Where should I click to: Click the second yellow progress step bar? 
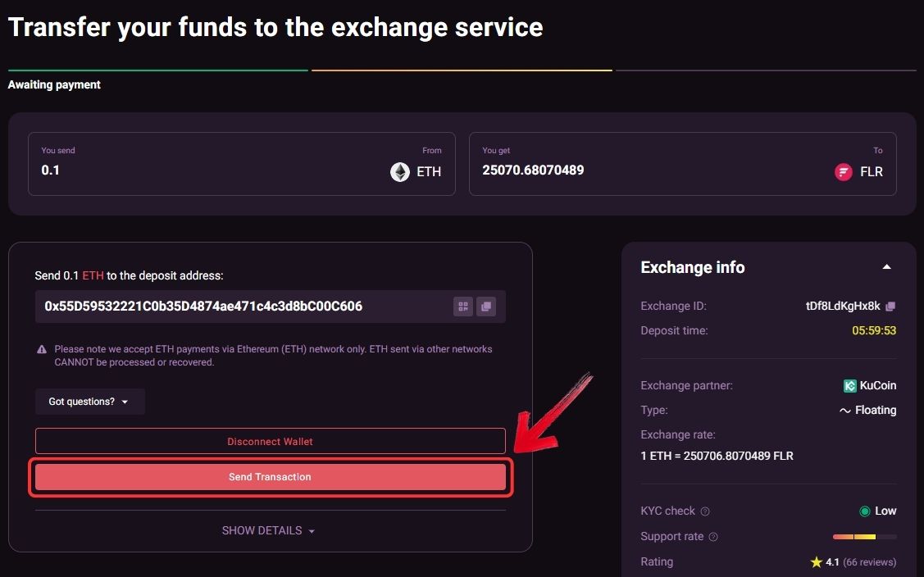(x=462, y=70)
